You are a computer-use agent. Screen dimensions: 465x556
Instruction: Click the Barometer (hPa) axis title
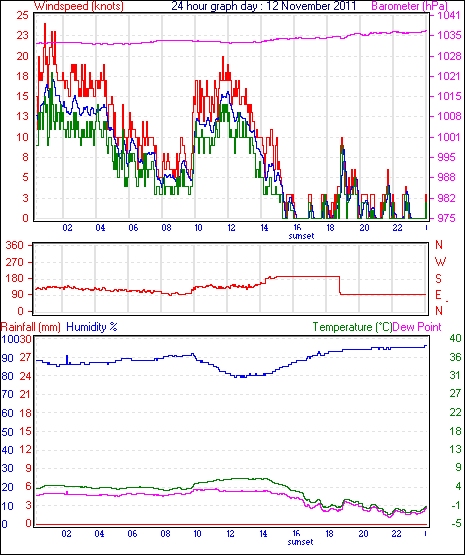(409, 6)
